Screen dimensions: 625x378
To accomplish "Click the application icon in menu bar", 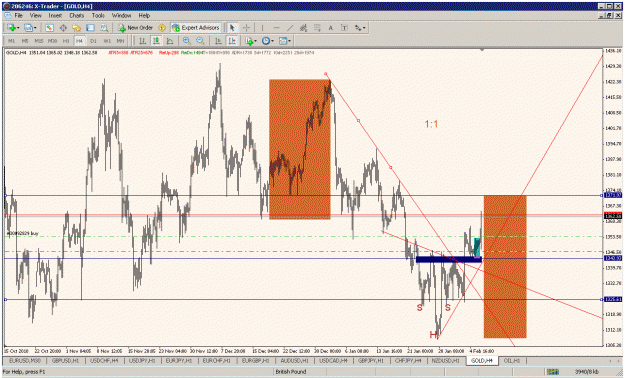I will (7, 15).
